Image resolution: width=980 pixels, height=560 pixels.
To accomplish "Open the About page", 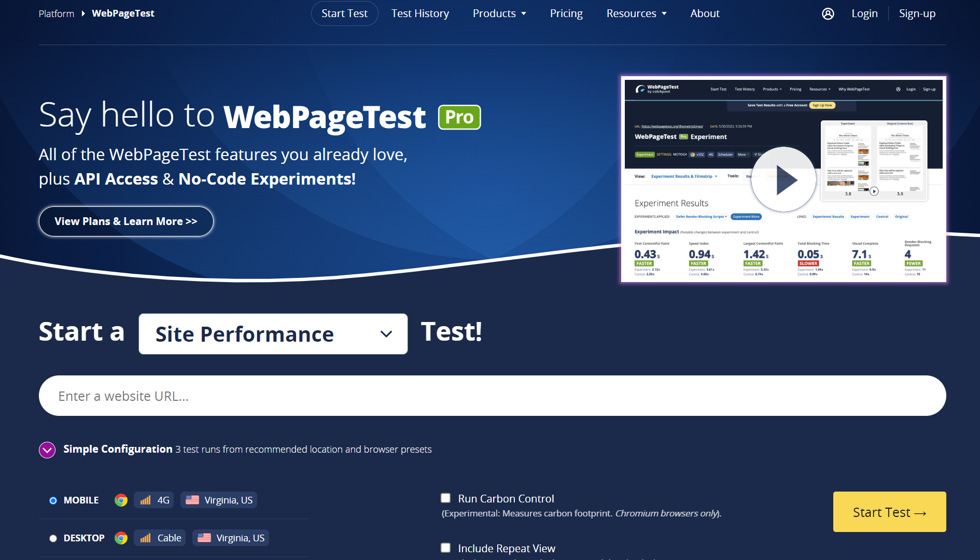I will pyautogui.click(x=705, y=13).
